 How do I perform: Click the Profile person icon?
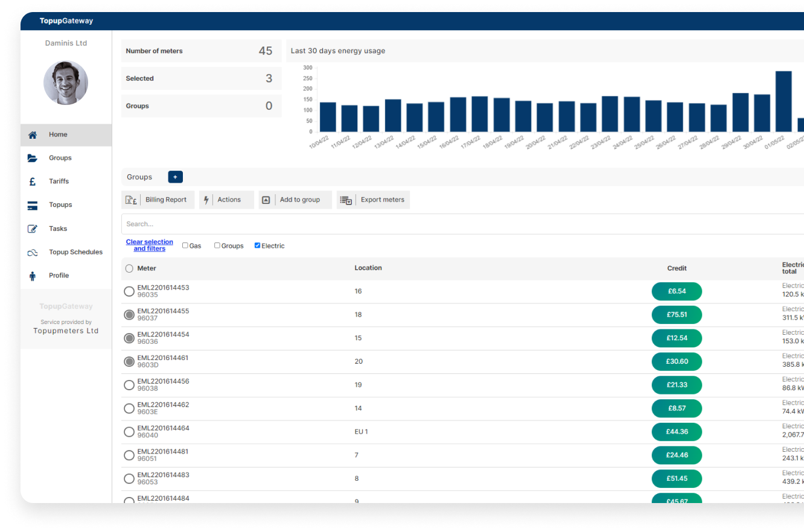coord(33,276)
